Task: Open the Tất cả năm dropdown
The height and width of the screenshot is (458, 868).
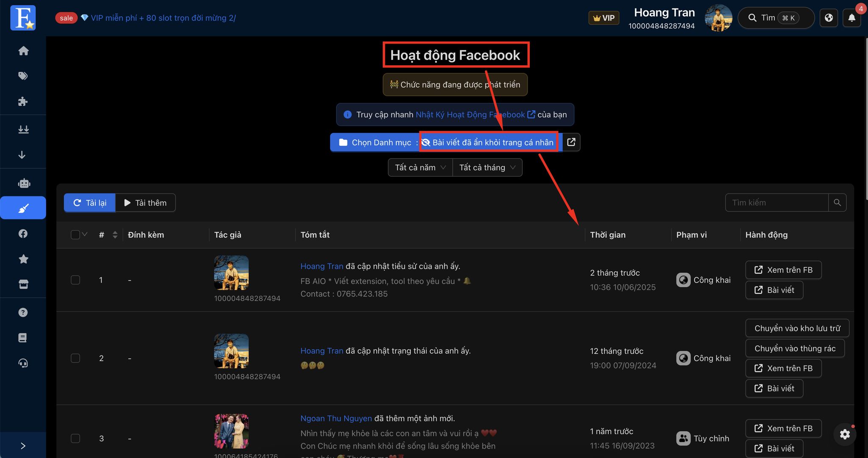Action: 420,167
